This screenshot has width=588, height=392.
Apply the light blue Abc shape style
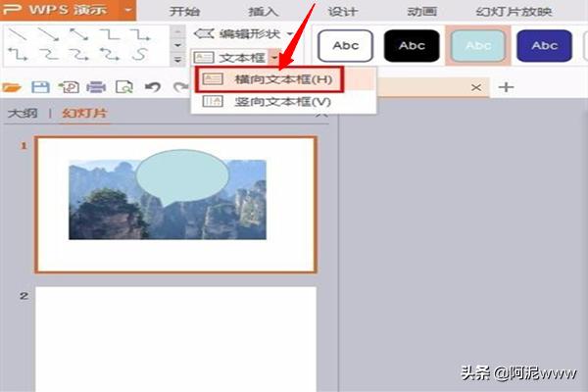coord(478,46)
